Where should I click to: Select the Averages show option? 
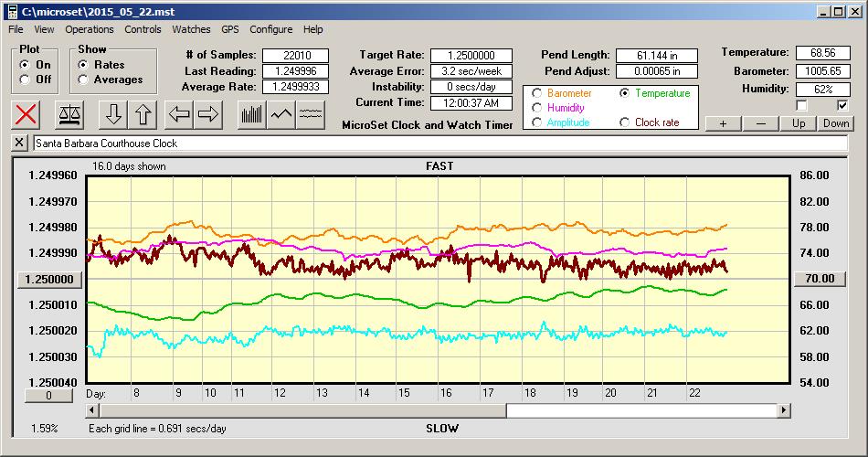(83, 80)
